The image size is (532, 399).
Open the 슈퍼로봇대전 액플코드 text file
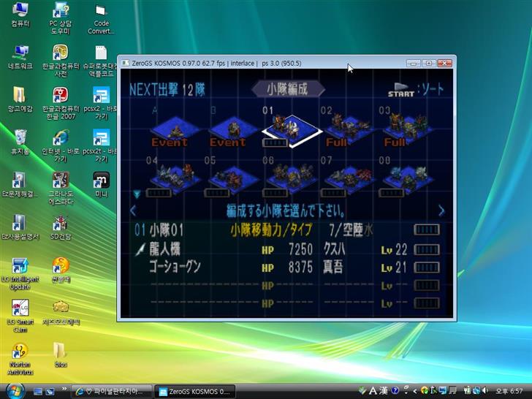coord(101,61)
